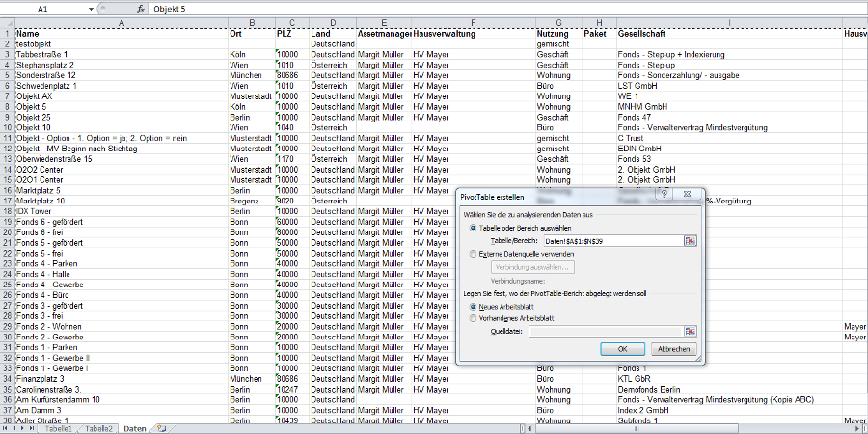
Task: Click the horizontal scrollbar thumb
Action: click(x=637, y=429)
